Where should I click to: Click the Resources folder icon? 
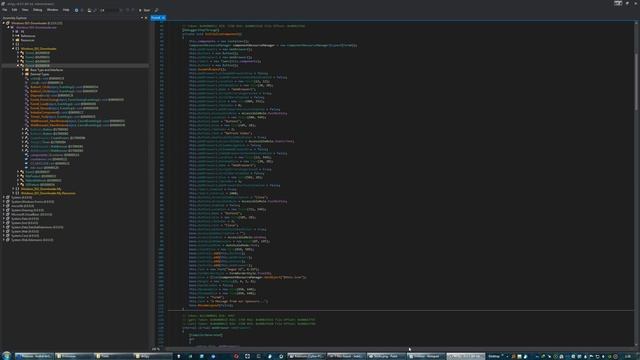[x=17, y=40]
